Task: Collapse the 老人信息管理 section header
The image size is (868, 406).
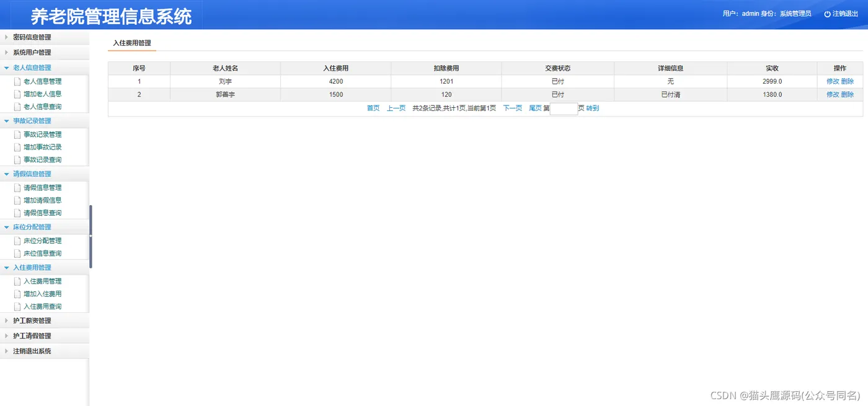Action: coord(45,68)
